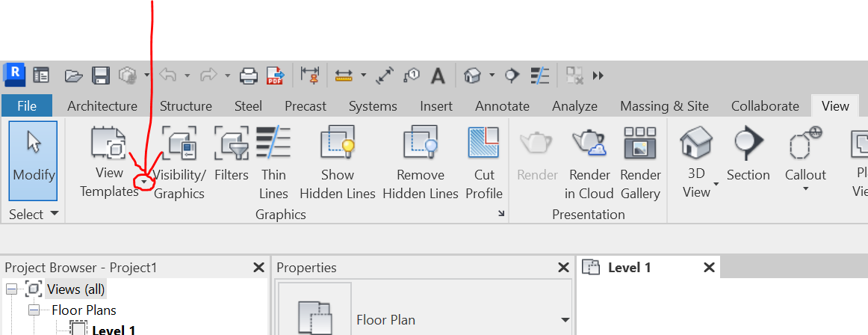Save the project with floppy disk icon
Screen dimensions: 868x335
point(100,76)
